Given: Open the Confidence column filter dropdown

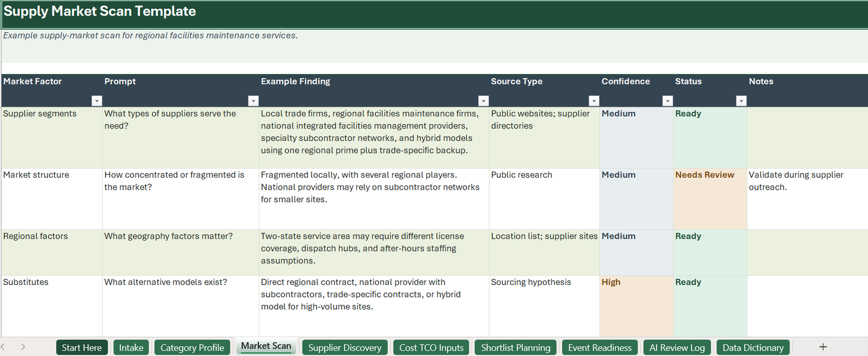Looking at the screenshot, I should pos(668,101).
